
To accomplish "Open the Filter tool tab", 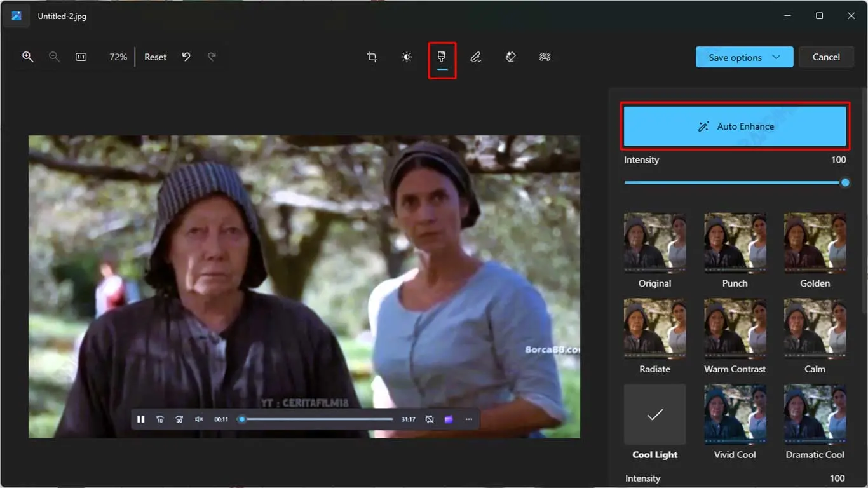I will pyautogui.click(x=442, y=57).
